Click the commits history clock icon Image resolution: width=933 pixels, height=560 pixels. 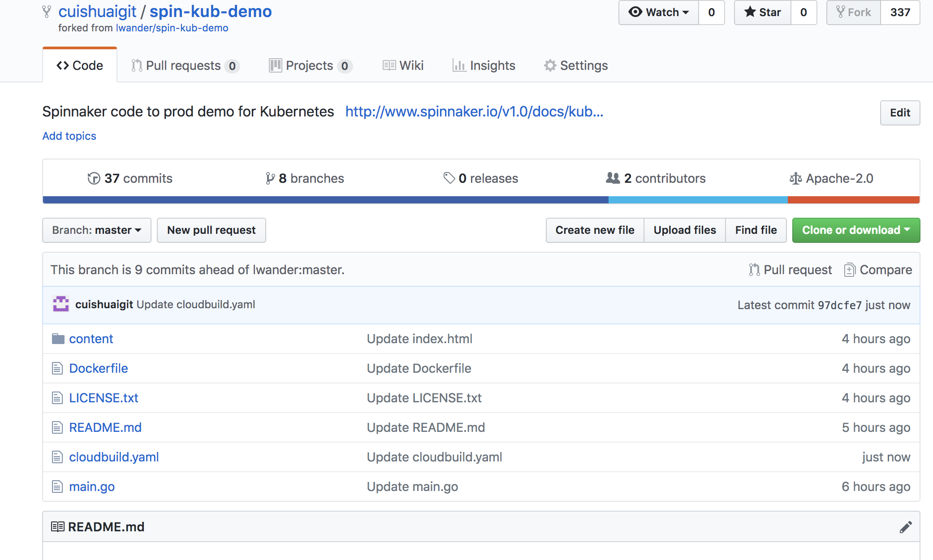pyautogui.click(x=94, y=178)
